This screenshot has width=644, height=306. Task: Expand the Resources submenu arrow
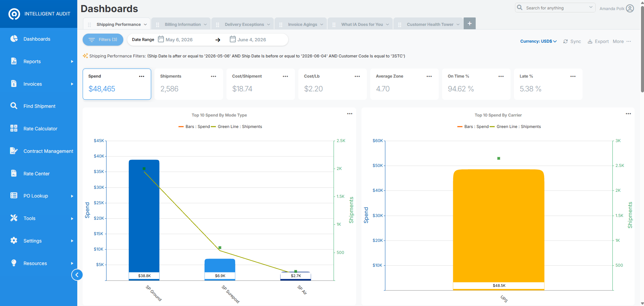(x=72, y=263)
